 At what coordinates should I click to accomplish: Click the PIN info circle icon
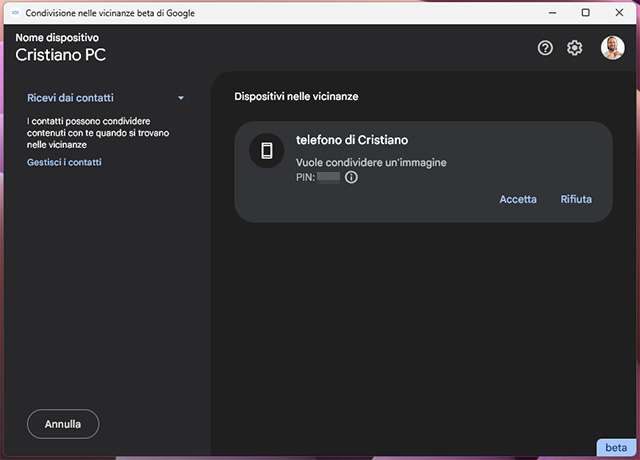[x=351, y=177]
